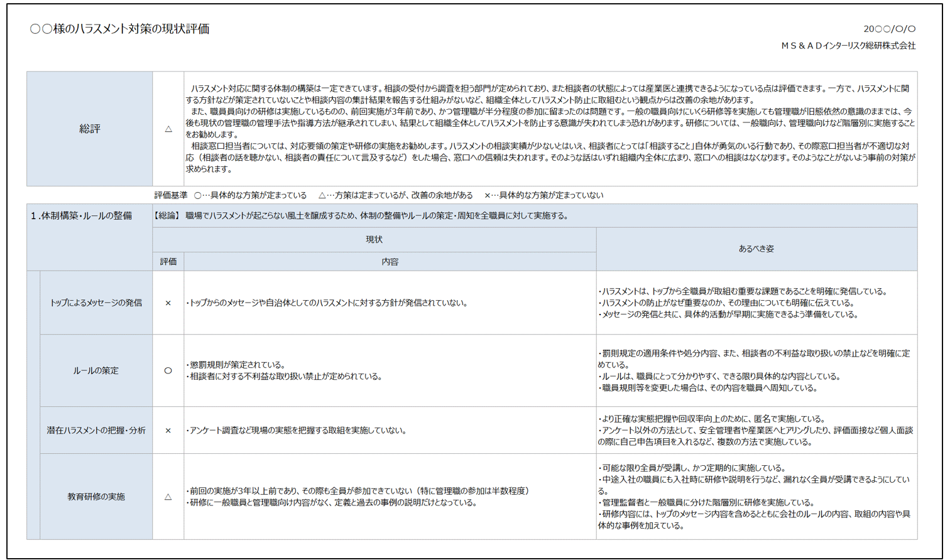945x560 pixels.
Task: Click the title ○○様のハラスメント対策の現状評価
Action: point(119,29)
